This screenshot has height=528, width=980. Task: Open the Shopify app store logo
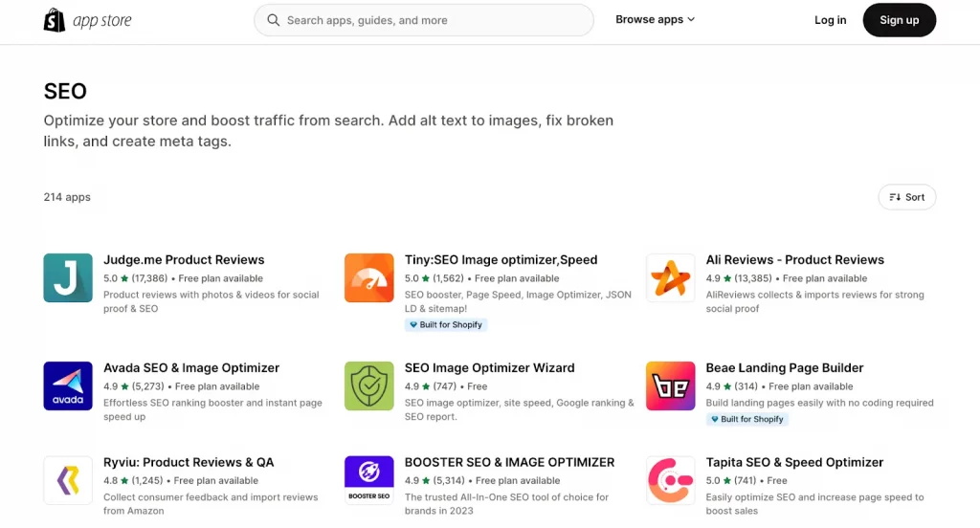point(87,20)
